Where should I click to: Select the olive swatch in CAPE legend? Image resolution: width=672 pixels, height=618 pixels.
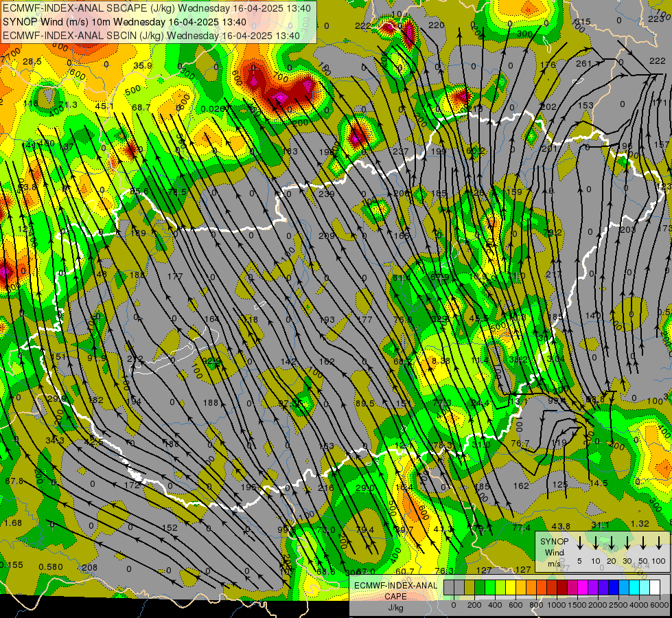(470, 587)
